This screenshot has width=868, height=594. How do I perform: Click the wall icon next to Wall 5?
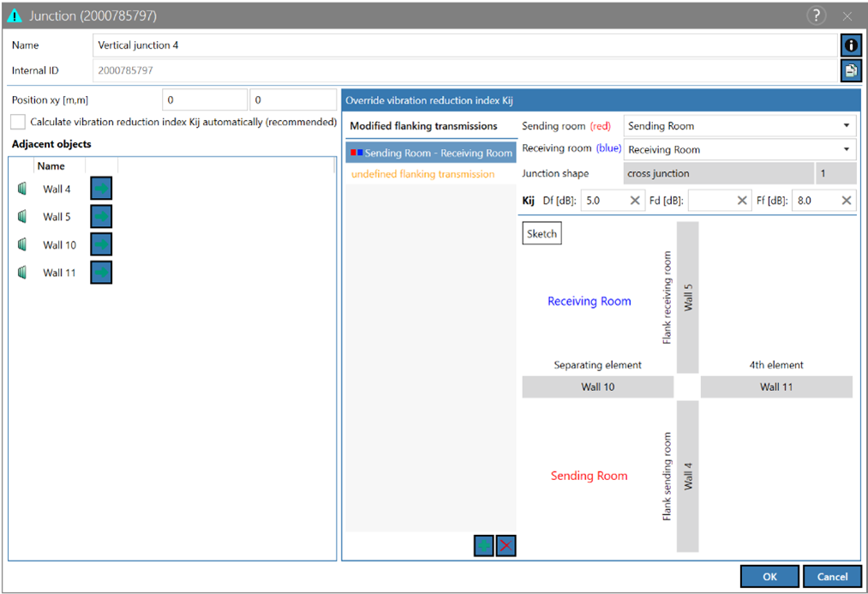coord(22,217)
